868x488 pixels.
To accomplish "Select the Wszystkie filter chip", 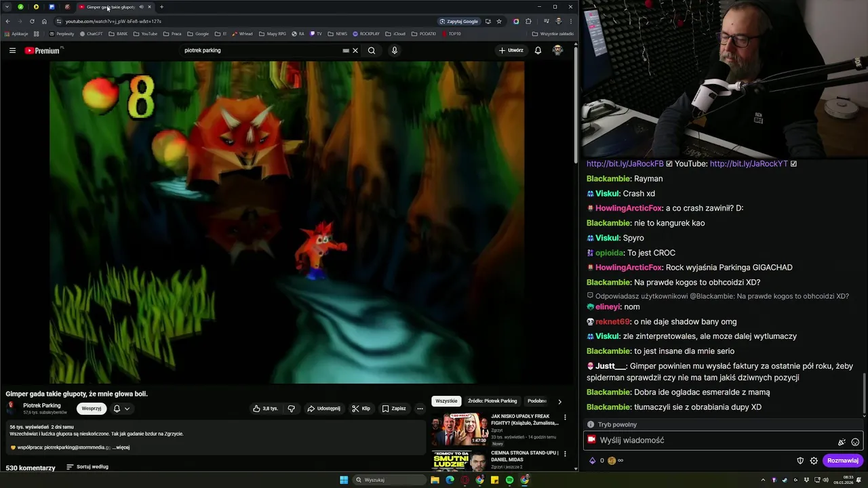I will pyautogui.click(x=446, y=401).
